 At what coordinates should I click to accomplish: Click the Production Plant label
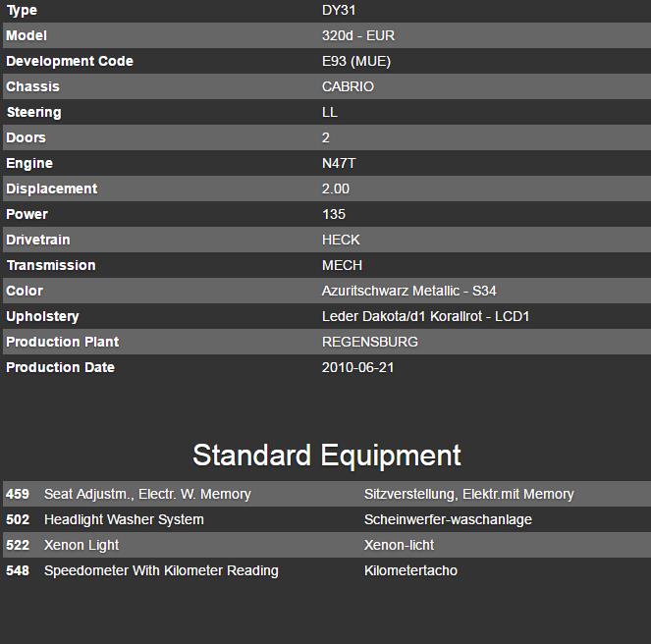click(62, 343)
